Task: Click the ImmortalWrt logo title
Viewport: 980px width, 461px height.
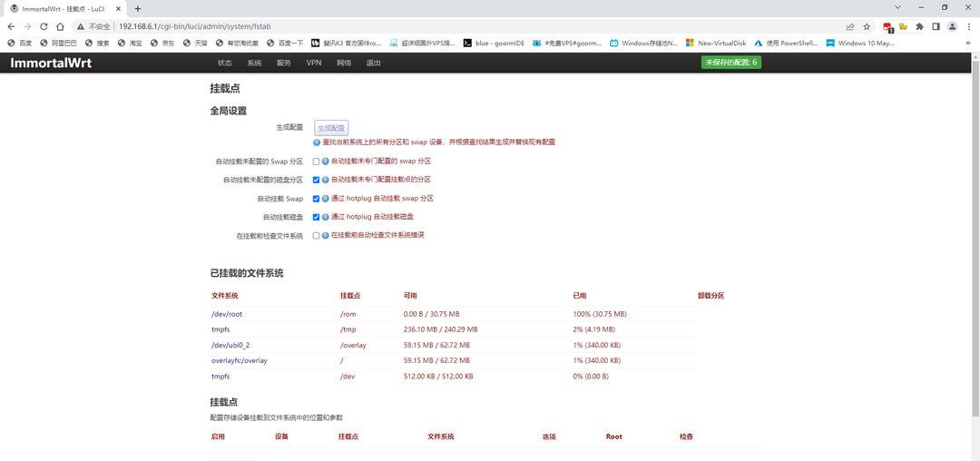Action: (x=51, y=63)
